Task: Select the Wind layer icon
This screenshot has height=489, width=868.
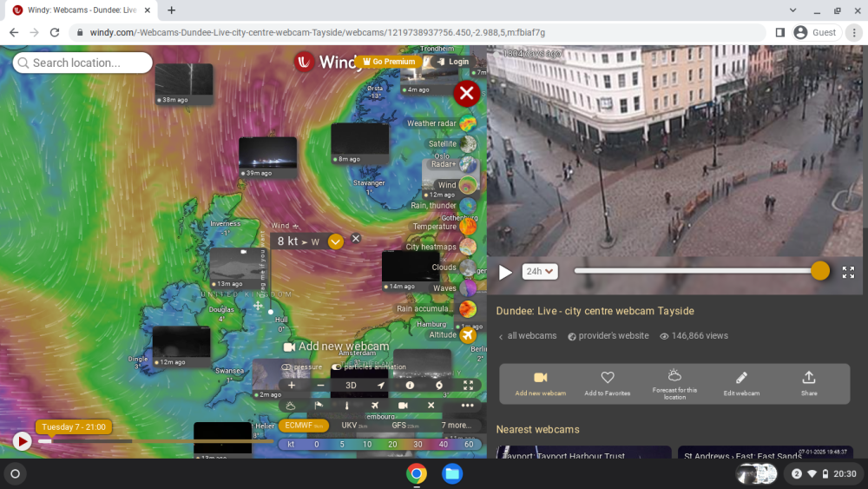Action: 468,185
